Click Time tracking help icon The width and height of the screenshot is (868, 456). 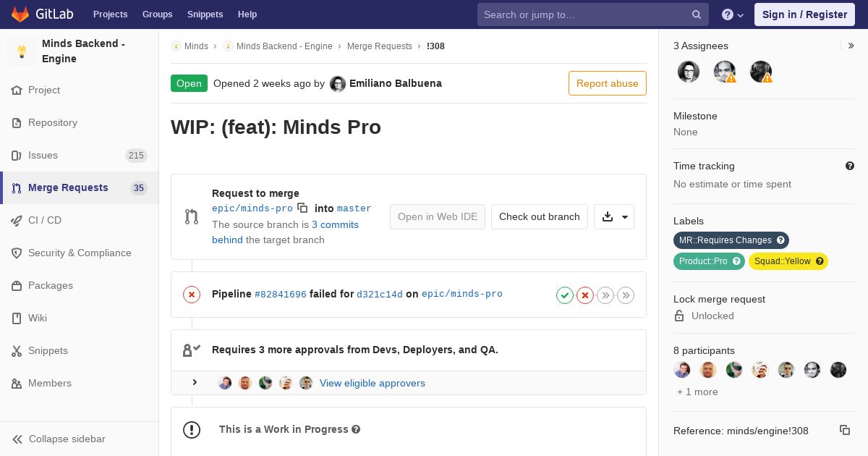[x=850, y=166]
